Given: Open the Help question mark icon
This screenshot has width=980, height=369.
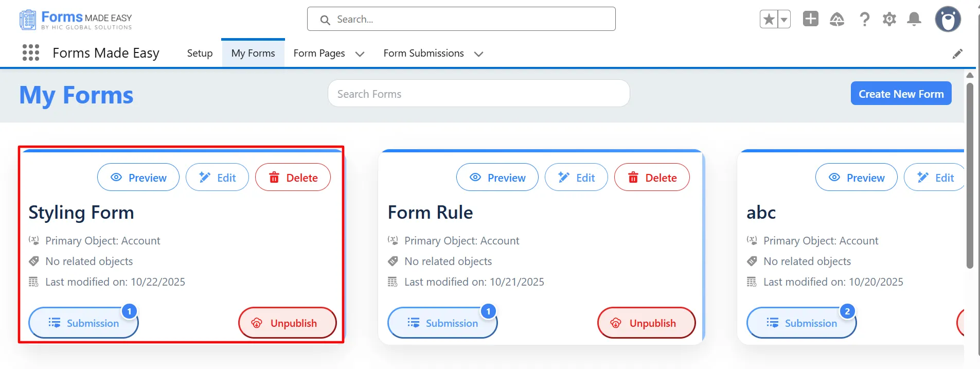Looking at the screenshot, I should tap(864, 20).
